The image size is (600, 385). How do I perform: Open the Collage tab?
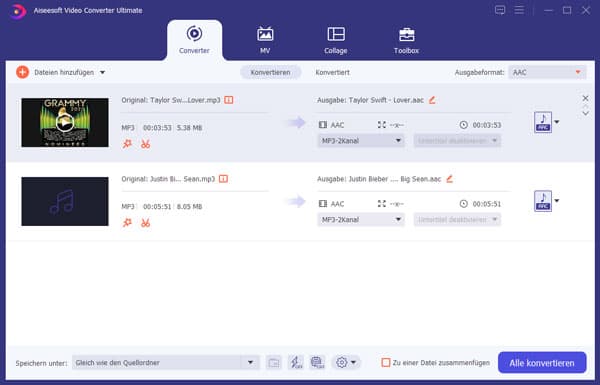pos(336,40)
